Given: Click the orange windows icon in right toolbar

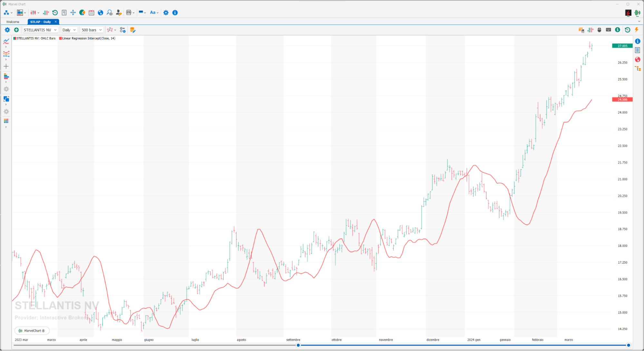Looking at the screenshot, I should tap(581, 30).
